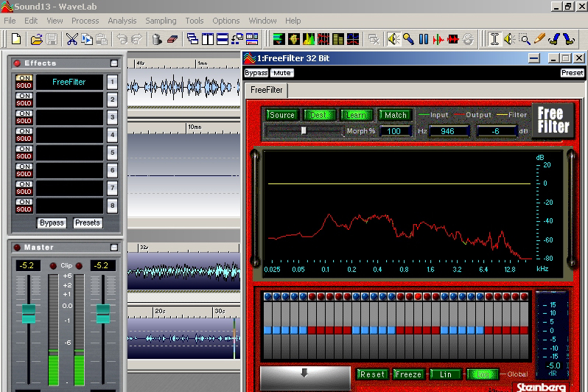The width and height of the screenshot is (588, 392).
Task: Toggle the ON switch for FreeFilter slot 1
Action: tap(24, 78)
